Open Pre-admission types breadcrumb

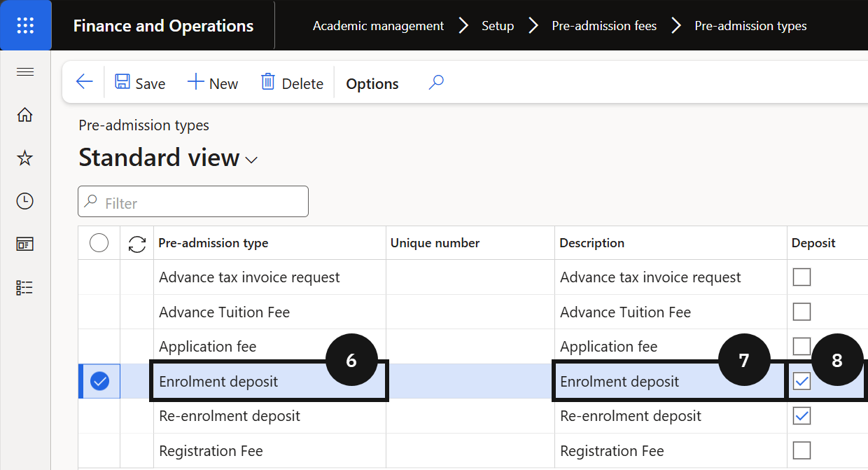[x=750, y=26]
